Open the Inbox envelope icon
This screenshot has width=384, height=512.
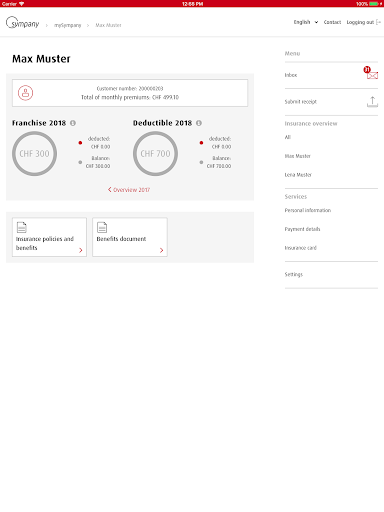372,76
